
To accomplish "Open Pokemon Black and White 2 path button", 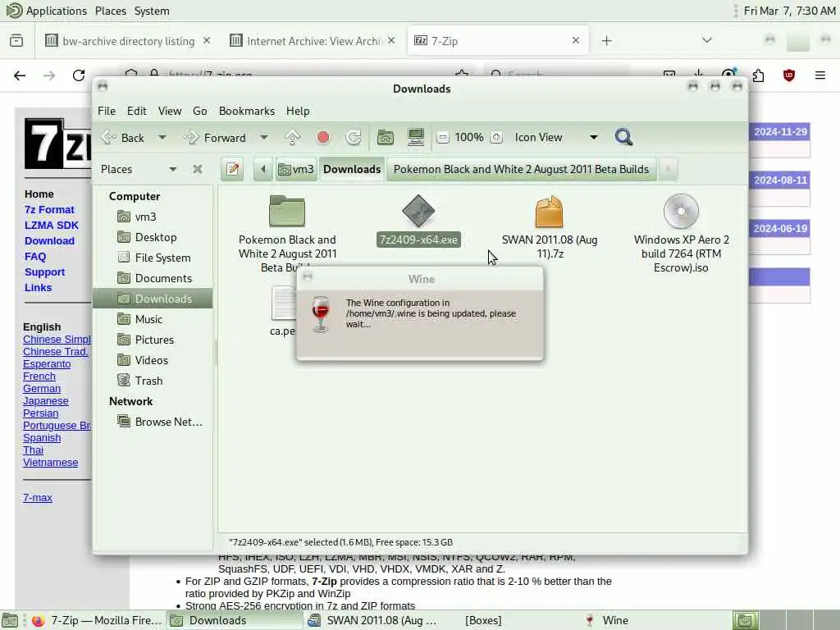I will click(x=521, y=169).
